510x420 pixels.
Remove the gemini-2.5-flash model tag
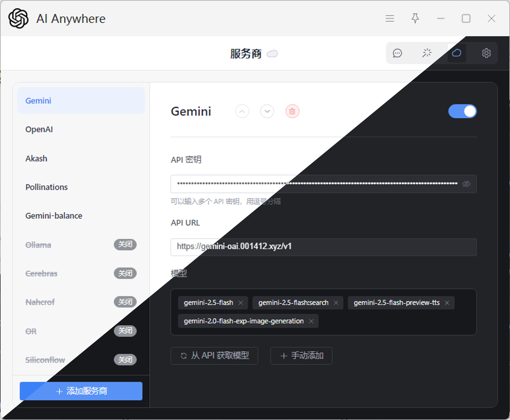click(241, 303)
